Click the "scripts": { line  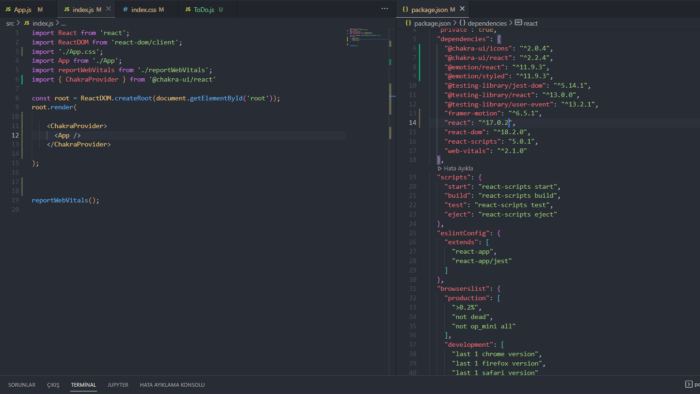[459, 177]
